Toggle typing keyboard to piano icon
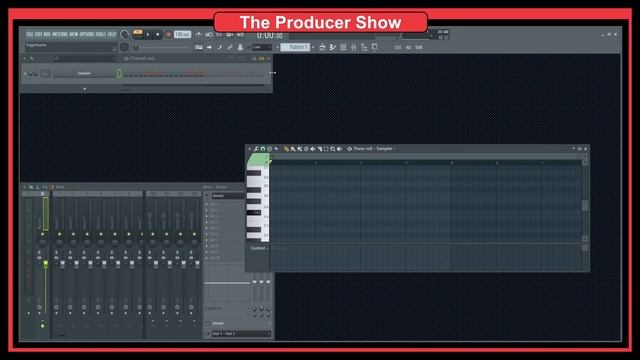The image size is (640, 360). [199, 47]
